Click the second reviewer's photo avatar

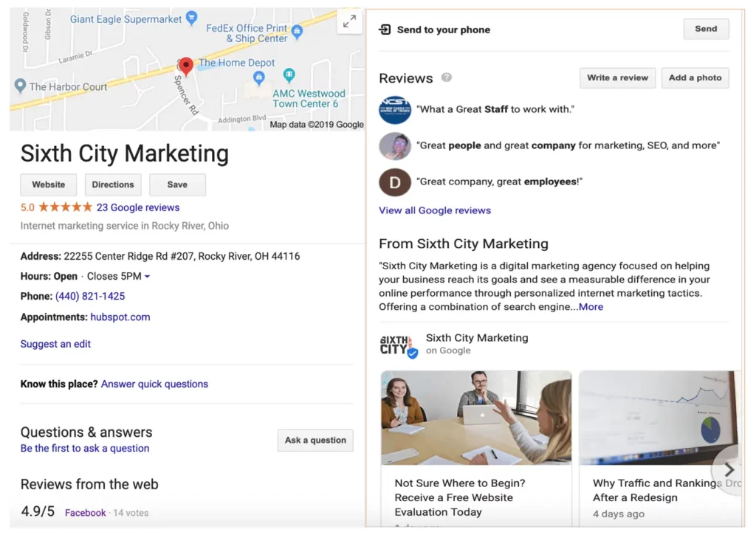click(395, 145)
